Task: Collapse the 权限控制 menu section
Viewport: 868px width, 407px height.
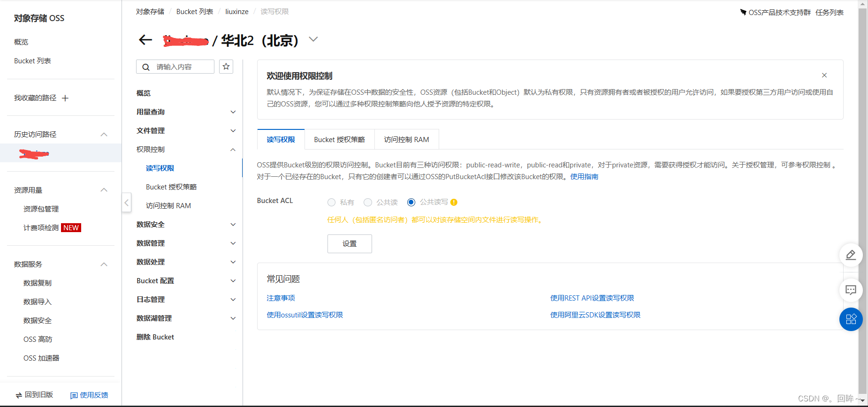Action: point(186,150)
